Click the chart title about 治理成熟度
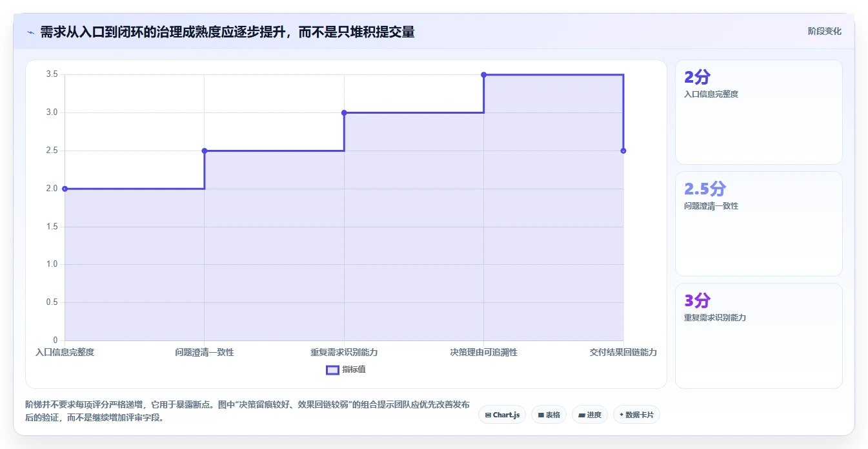Screen dimensions: 868x449 point(227,32)
